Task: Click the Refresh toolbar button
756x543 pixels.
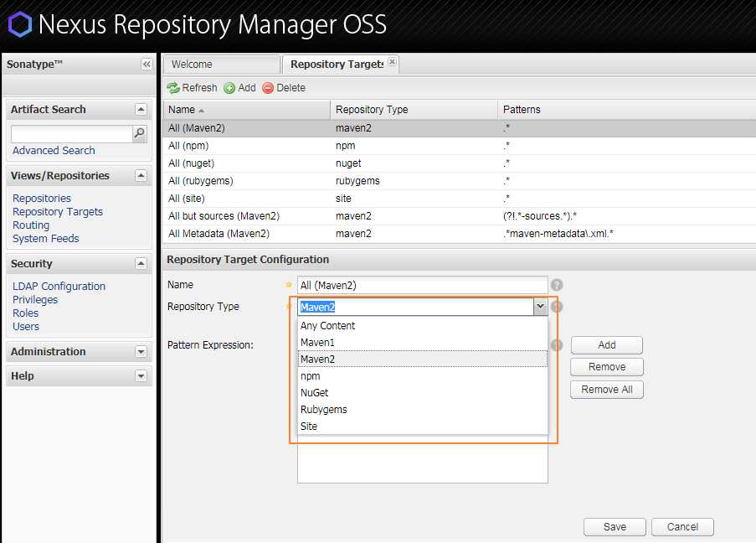Action: (x=192, y=88)
